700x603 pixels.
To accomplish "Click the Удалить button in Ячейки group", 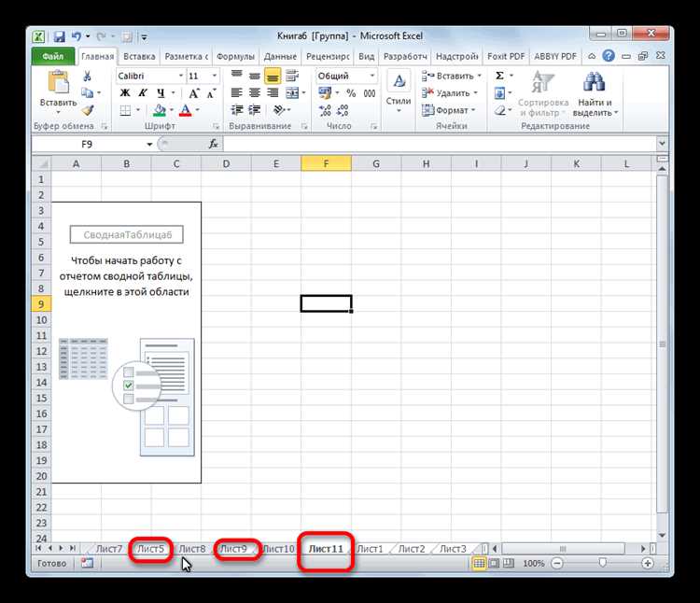I will pos(453,93).
